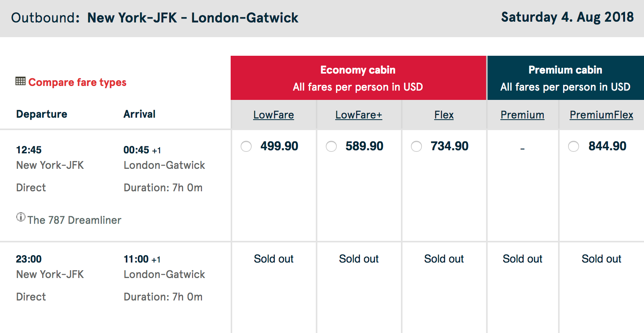Open the LowFare column header link
The height and width of the screenshot is (333, 644).
pos(274,115)
